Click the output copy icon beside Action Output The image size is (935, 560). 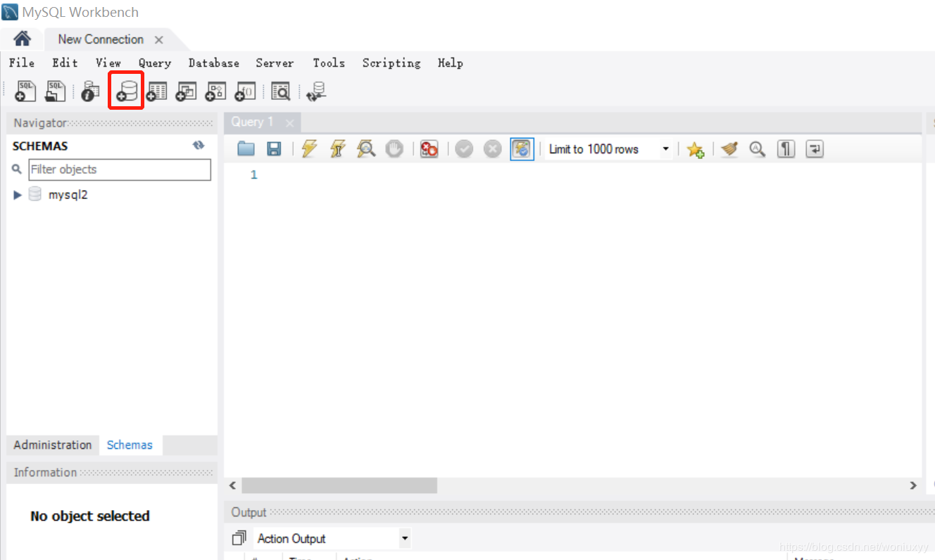coord(239,538)
